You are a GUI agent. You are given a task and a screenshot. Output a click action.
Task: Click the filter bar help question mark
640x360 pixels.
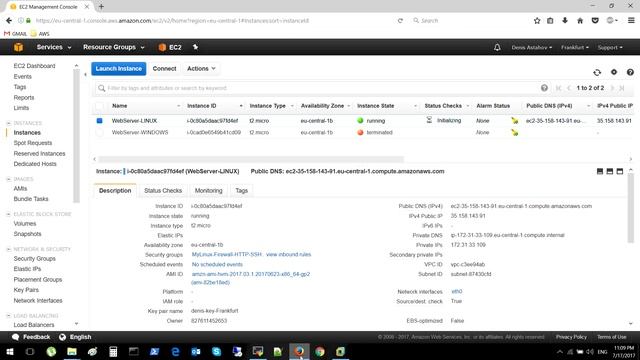tap(544, 88)
